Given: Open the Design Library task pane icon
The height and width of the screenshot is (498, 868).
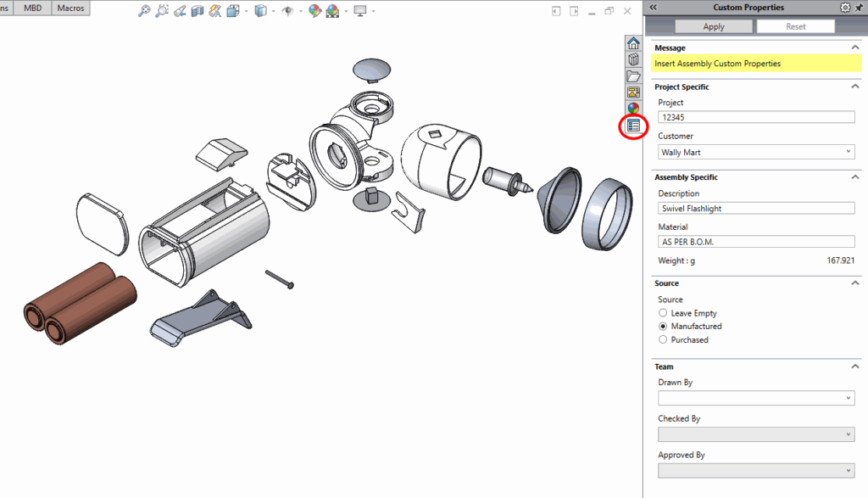Looking at the screenshot, I should [633, 59].
